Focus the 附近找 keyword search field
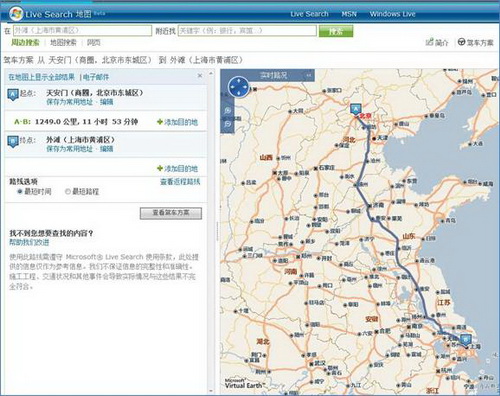The height and width of the screenshot is (396, 500). (247, 31)
